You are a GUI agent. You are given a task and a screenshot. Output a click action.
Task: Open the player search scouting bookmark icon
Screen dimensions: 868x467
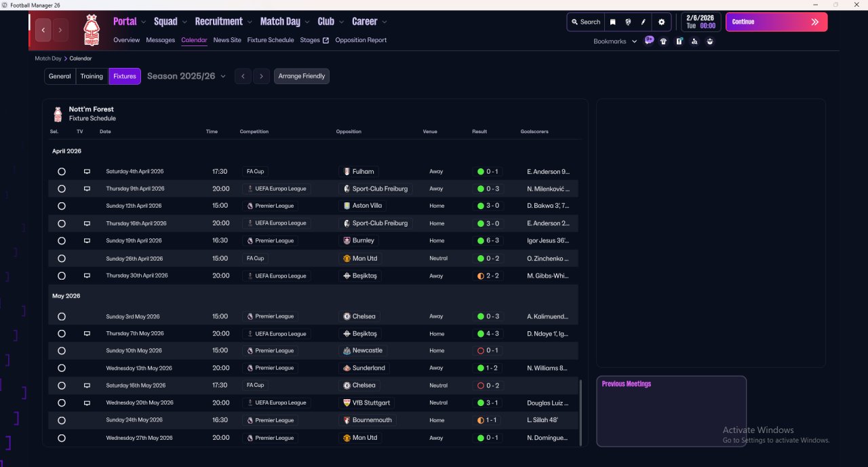(694, 41)
